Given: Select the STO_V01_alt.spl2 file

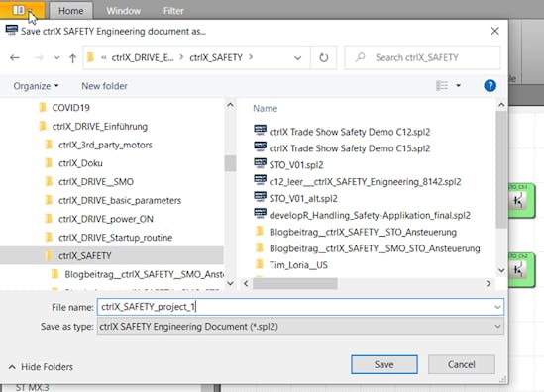Looking at the screenshot, I should (x=303, y=198).
